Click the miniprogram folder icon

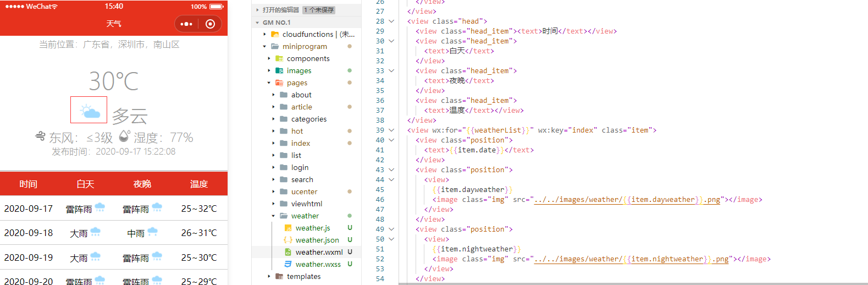[x=275, y=46]
